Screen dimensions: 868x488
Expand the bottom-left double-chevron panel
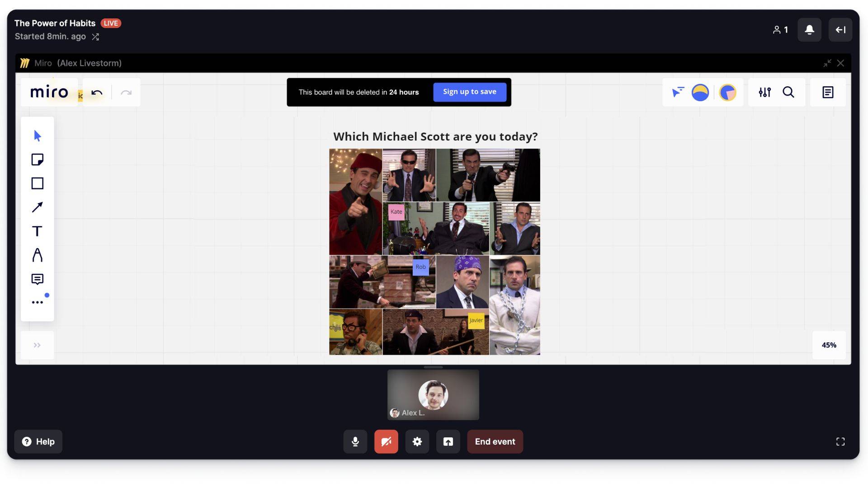point(37,345)
